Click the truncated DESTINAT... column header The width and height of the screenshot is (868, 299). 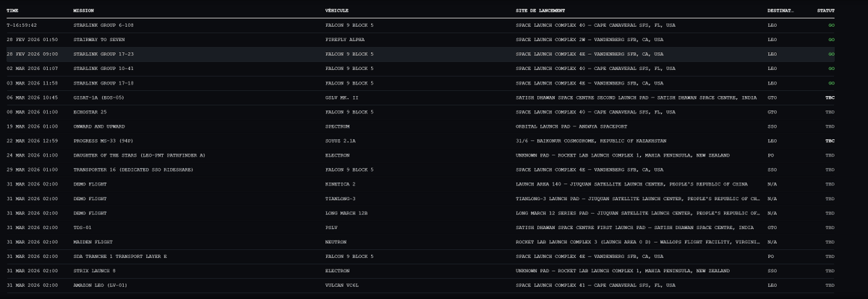(x=780, y=11)
